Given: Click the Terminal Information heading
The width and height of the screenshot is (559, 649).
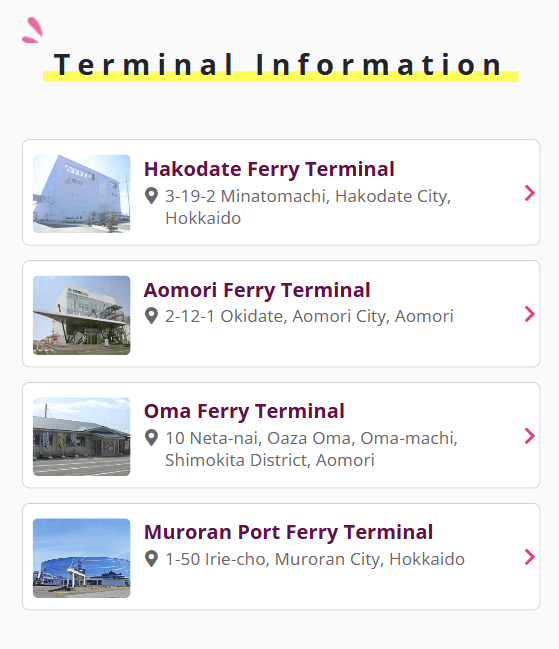Looking at the screenshot, I should coord(278,65).
